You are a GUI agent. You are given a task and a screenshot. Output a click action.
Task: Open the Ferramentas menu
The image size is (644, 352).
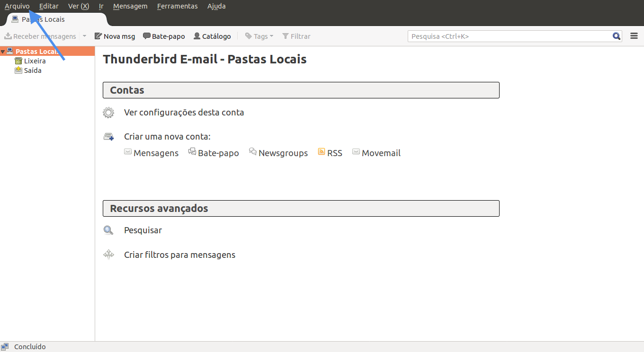coord(178,6)
